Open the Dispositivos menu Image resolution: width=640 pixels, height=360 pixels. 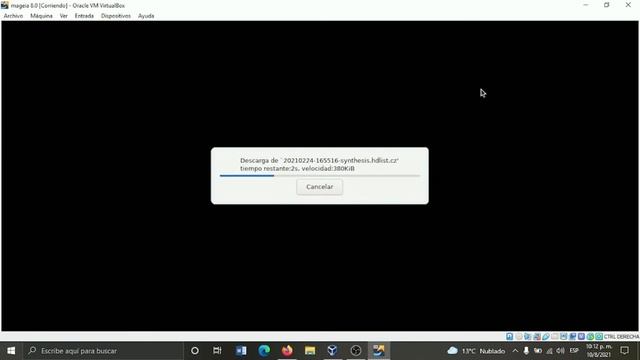click(x=116, y=16)
